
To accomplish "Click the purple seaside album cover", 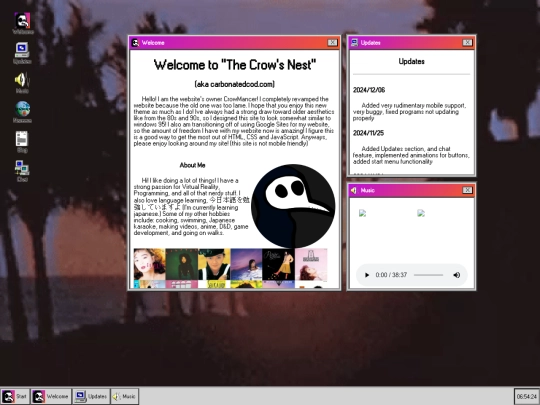I will point(246,264).
